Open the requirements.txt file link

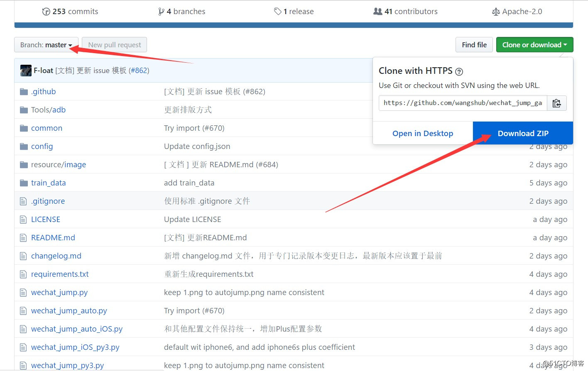click(x=60, y=274)
